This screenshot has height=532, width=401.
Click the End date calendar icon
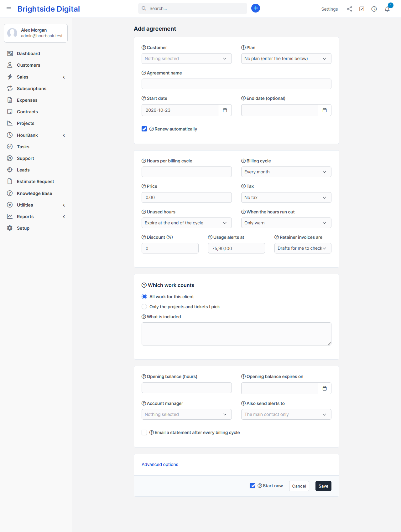325,110
